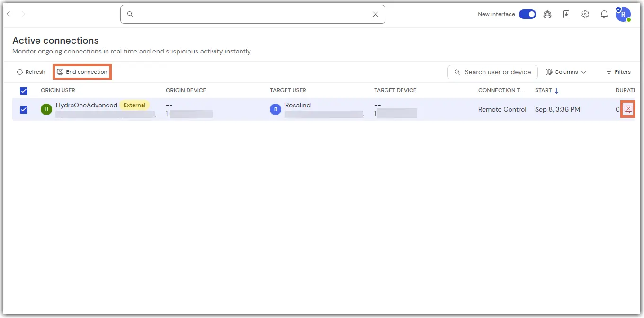
Task: Open the notifications bell
Action: [604, 14]
